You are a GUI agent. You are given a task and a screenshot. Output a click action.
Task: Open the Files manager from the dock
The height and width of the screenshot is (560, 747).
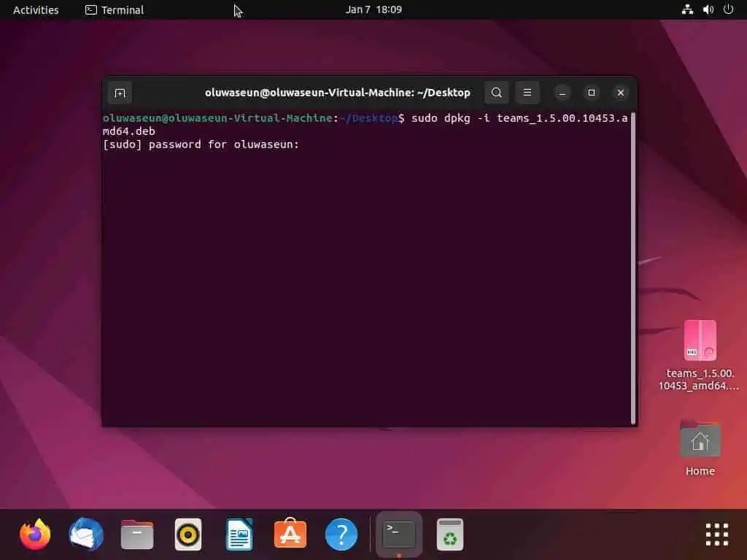pyautogui.click(x=136, y=534)
